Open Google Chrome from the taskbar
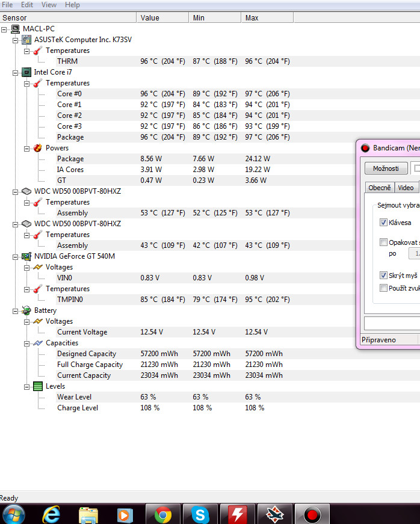The width and height of the screenshot is (420, 524). (x=163, y=514)
